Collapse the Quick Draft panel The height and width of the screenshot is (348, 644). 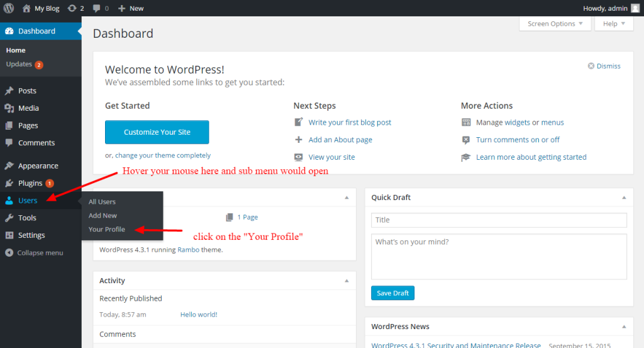[624, 198]
